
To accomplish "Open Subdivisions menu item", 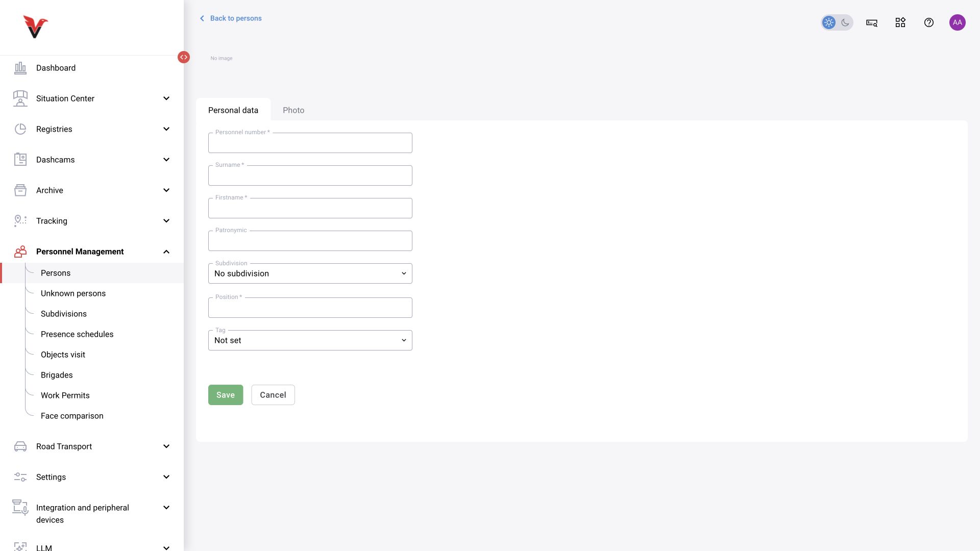I will pos(64,314).
